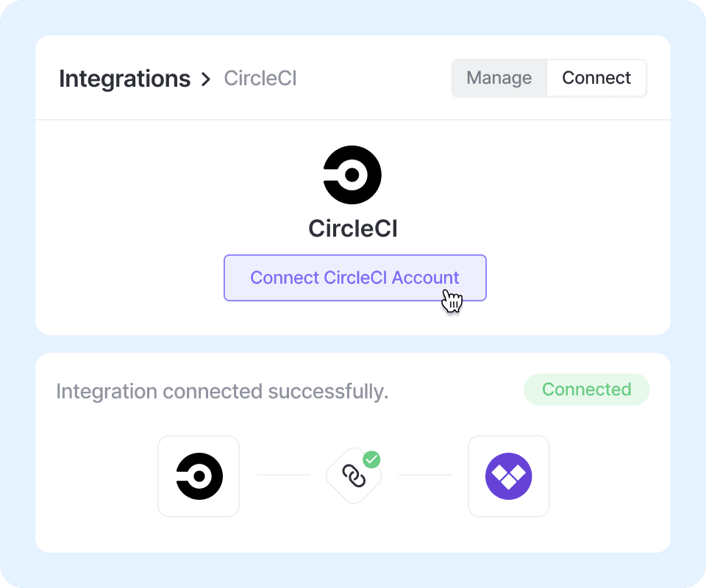This screenshot has width=706, height=588.
Task: Click the breadcrumb chevron arrow
Action: pyautogui.click(x=207, y=79)
